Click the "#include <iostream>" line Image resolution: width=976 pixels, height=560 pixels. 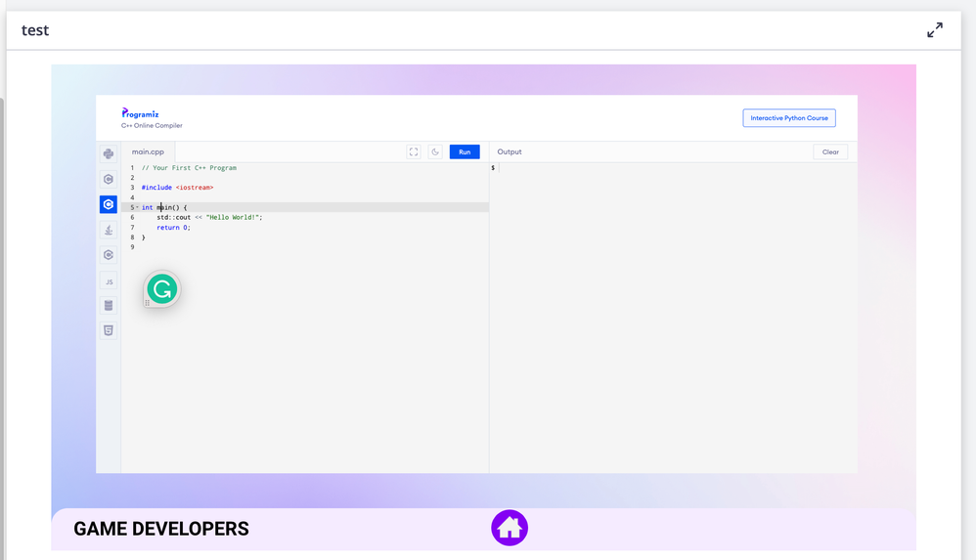(x=177, y=188)
